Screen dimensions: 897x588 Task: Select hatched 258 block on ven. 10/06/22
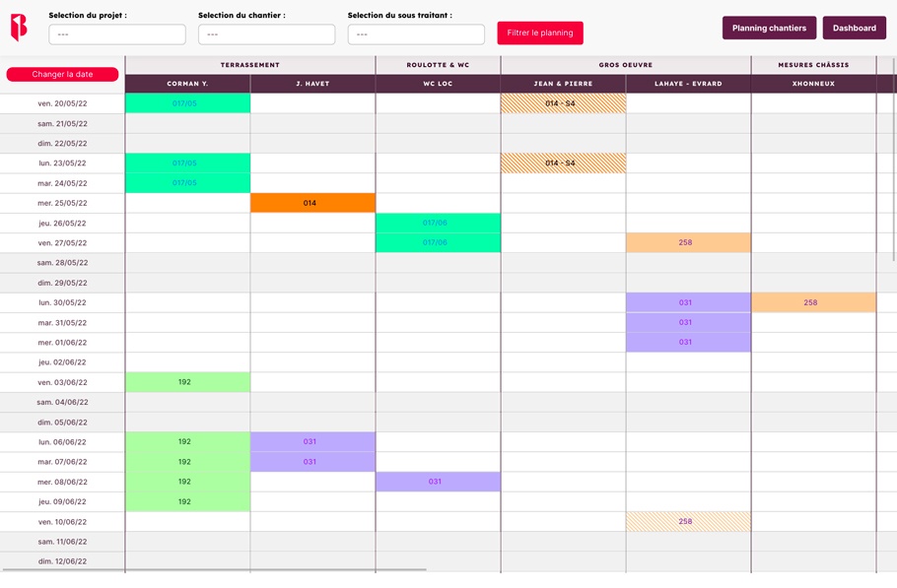[688, 521]
